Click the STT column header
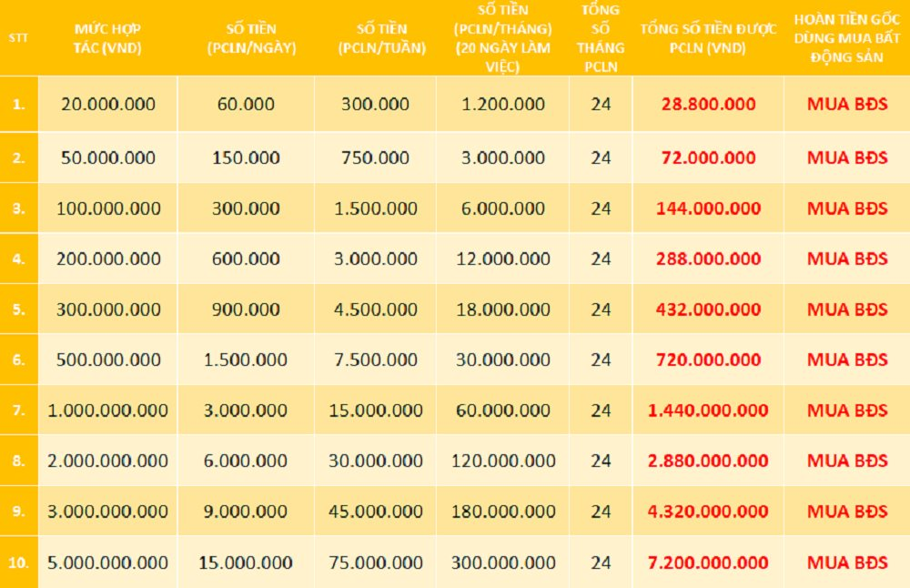Image resolution: width=910 pixels, height=588 pixels. (17, 38)
